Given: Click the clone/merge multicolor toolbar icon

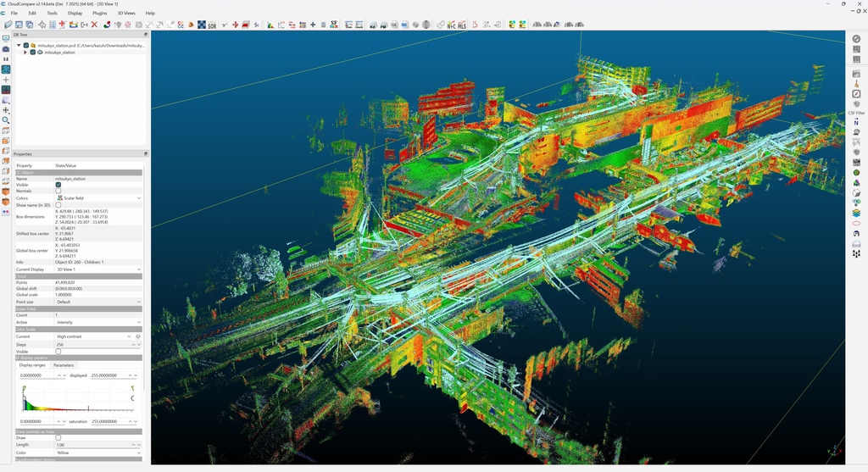Looking at the screenshot, I should 73,25.
